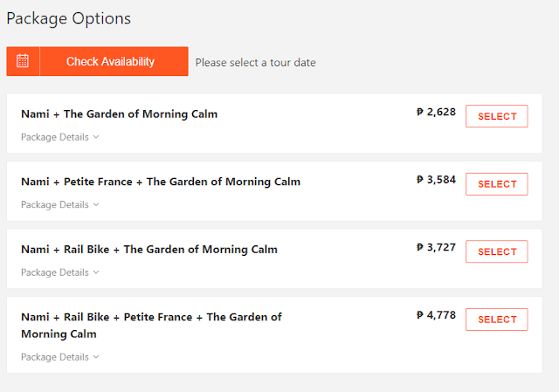
Task: Open the Nami + Rail Bike + Garden title
Action: 149,250
